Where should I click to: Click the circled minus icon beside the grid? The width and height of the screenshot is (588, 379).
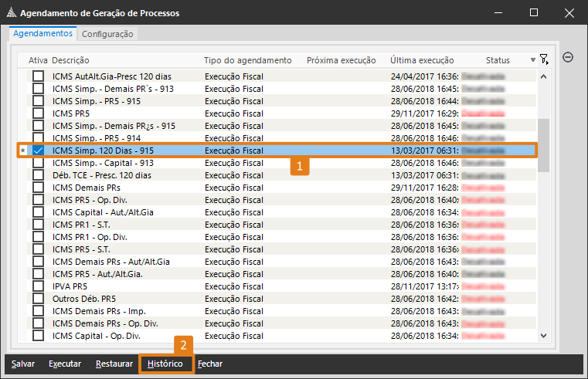567,58
